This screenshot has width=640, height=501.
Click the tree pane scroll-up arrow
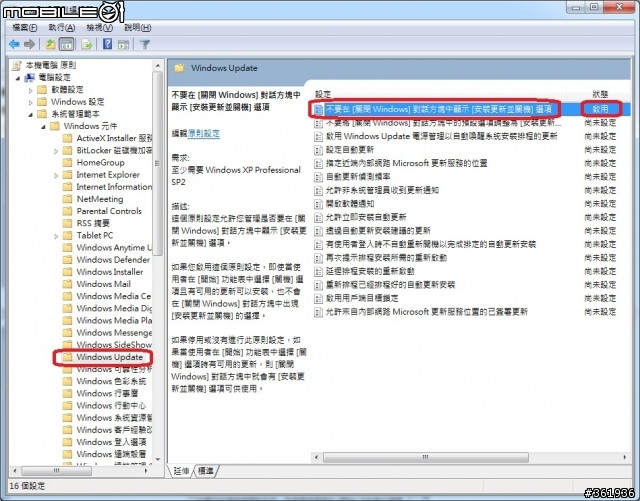point(158,65)
